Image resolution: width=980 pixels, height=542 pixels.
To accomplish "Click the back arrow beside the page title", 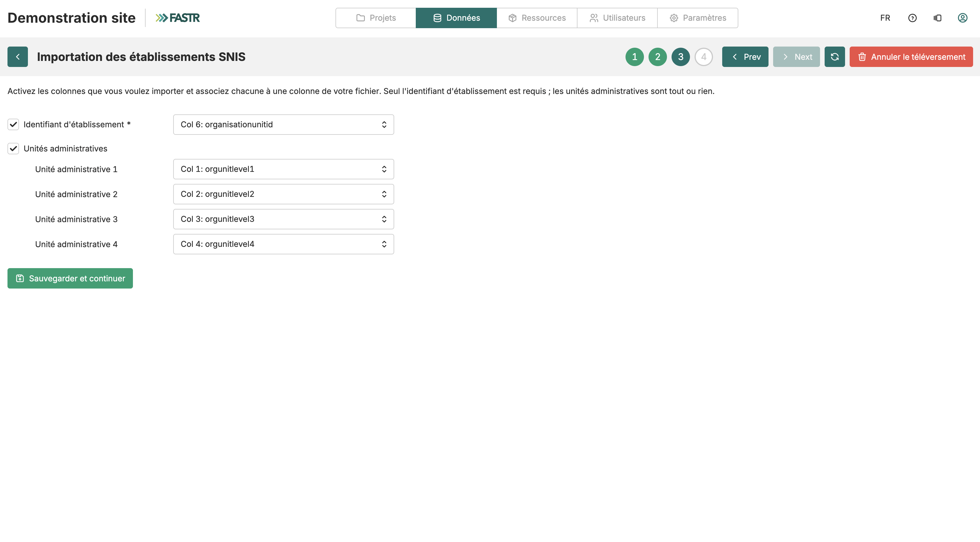I will (18, 57).
